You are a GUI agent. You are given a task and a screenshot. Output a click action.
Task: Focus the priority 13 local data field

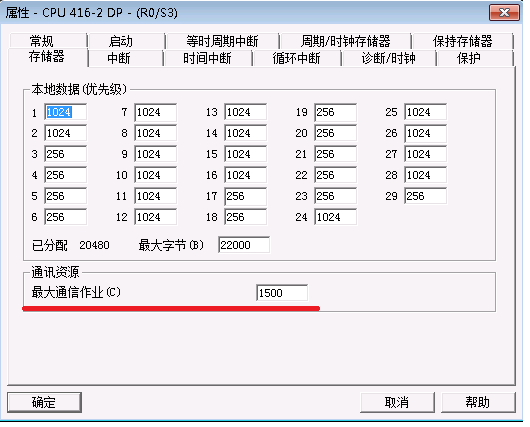point(245,112)
